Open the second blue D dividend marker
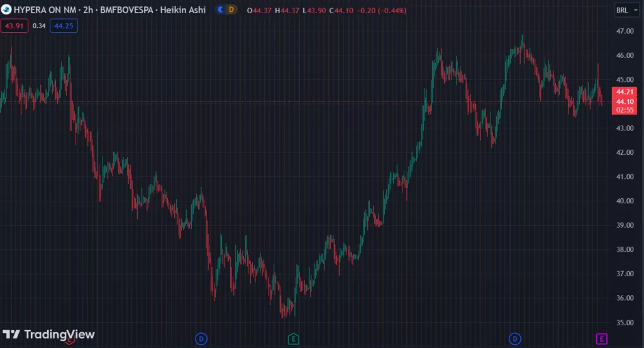The image size is (644, 348). 514,339
